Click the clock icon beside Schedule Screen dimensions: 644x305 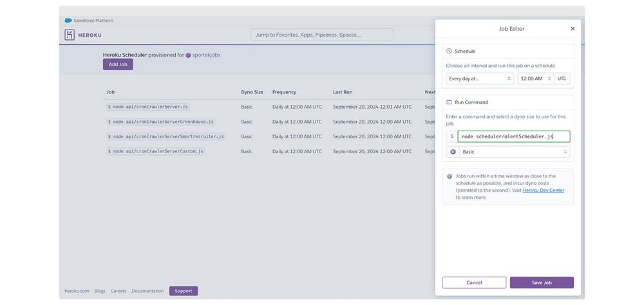[x=449, y=51]
